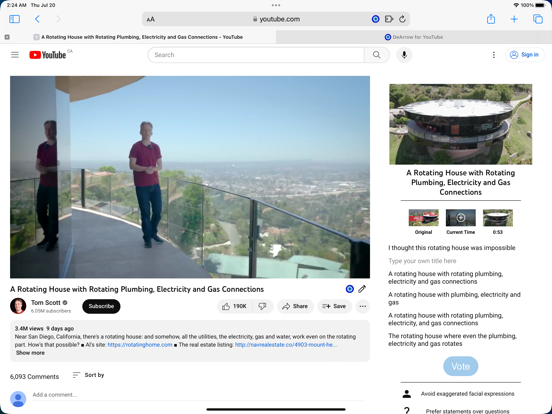
Task: Go to the YouTube home logo
Action: point(48,55)
